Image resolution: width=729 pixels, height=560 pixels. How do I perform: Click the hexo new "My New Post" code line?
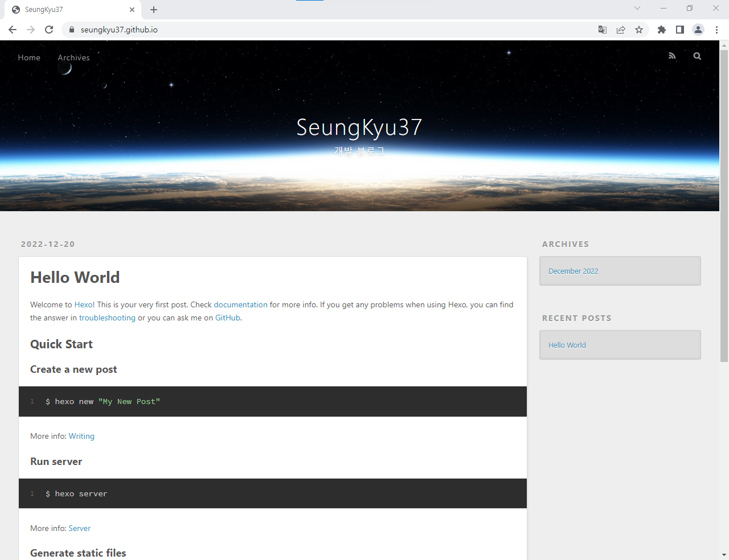103,402
